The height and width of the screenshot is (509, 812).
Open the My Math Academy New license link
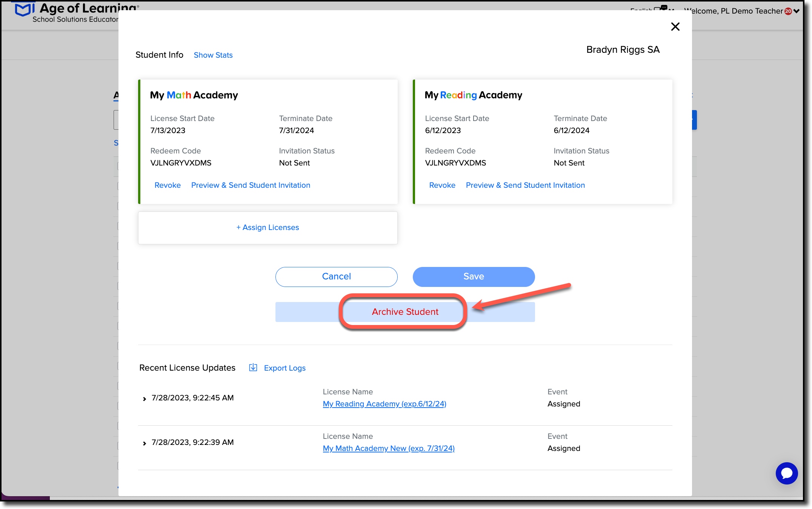click(388, 448)
